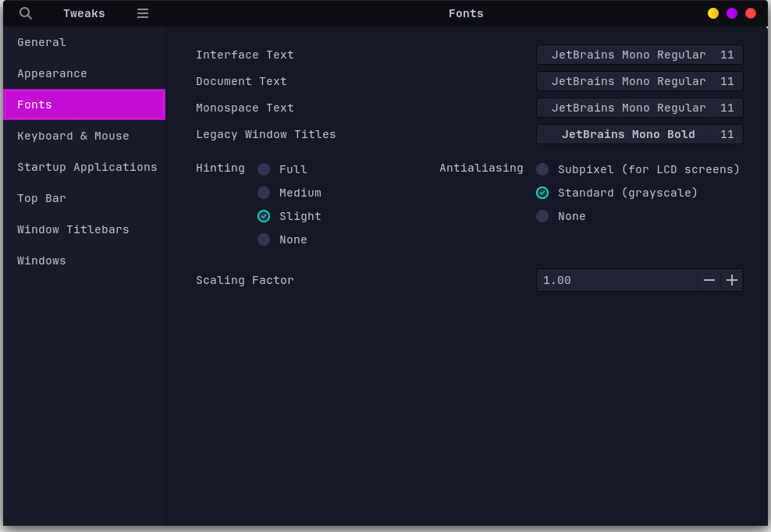The image size is (771, 532).
Task: Disable antialiasing by choosing None
Action: point(542,216)
